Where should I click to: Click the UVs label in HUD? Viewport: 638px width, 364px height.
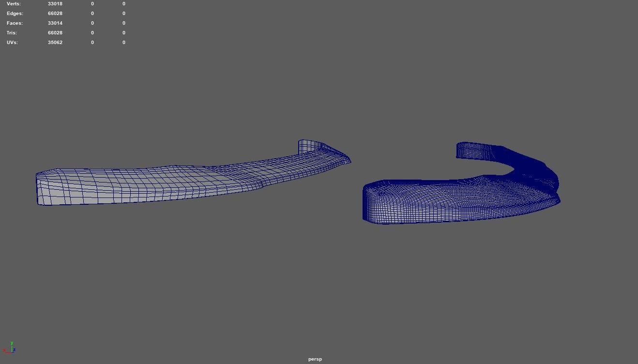pos(12,43)
